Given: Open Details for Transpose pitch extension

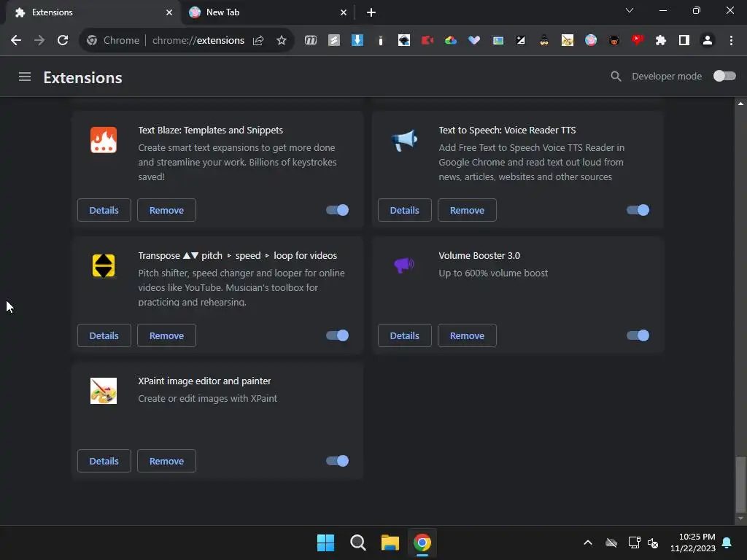Looking at the screenshot, I should [x=104, y=335].
